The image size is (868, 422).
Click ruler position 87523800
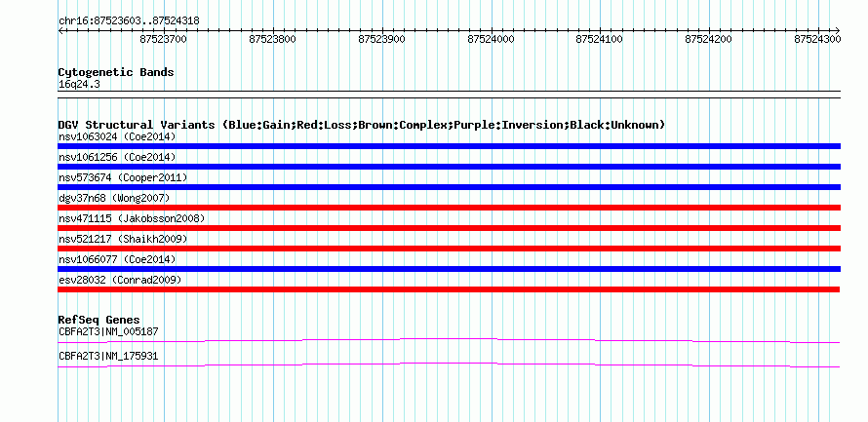(272, 39)
